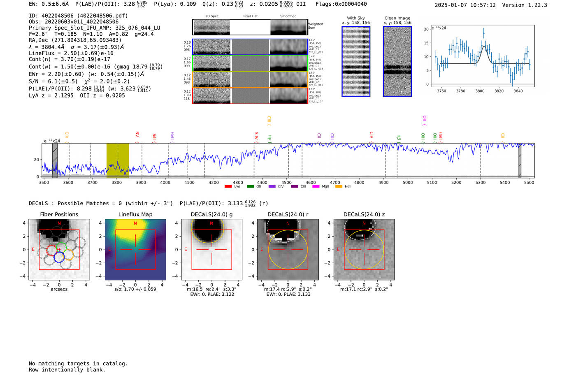Open the Clean Image cutout
The width and height of the screenshot is (576, 392).
[x=397, y=61]
